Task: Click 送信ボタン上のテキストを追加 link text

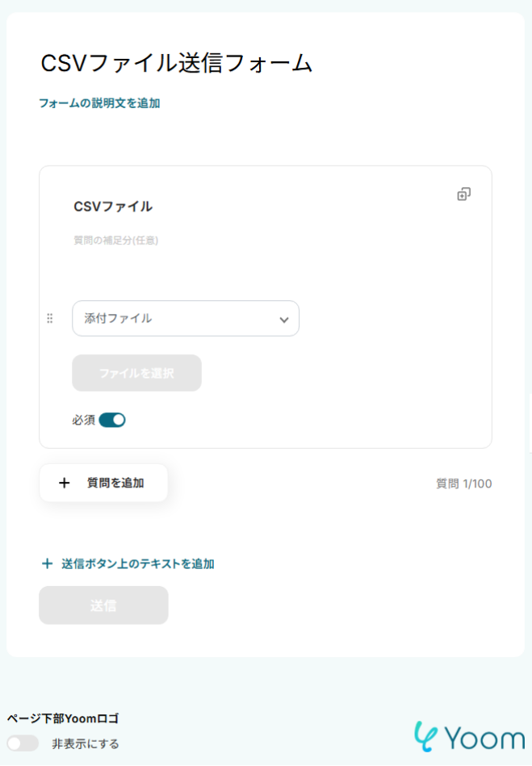Action: coord(138,564)
